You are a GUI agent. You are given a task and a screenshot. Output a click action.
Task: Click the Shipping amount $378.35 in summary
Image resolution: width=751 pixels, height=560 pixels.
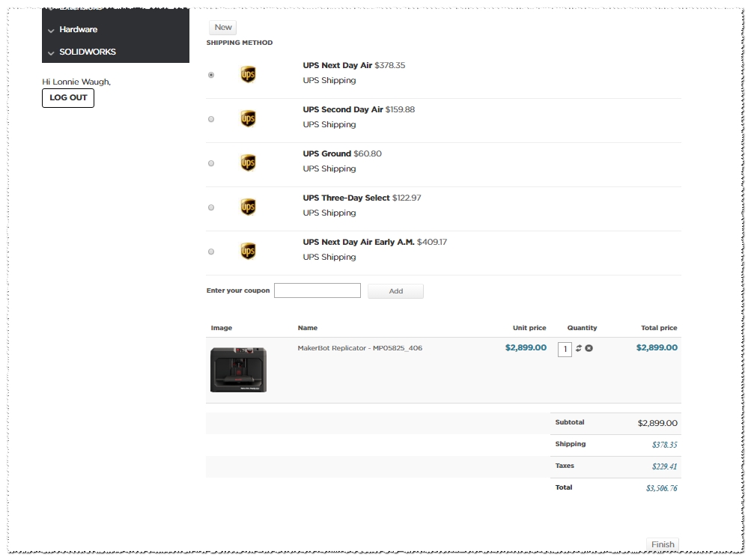665,445
